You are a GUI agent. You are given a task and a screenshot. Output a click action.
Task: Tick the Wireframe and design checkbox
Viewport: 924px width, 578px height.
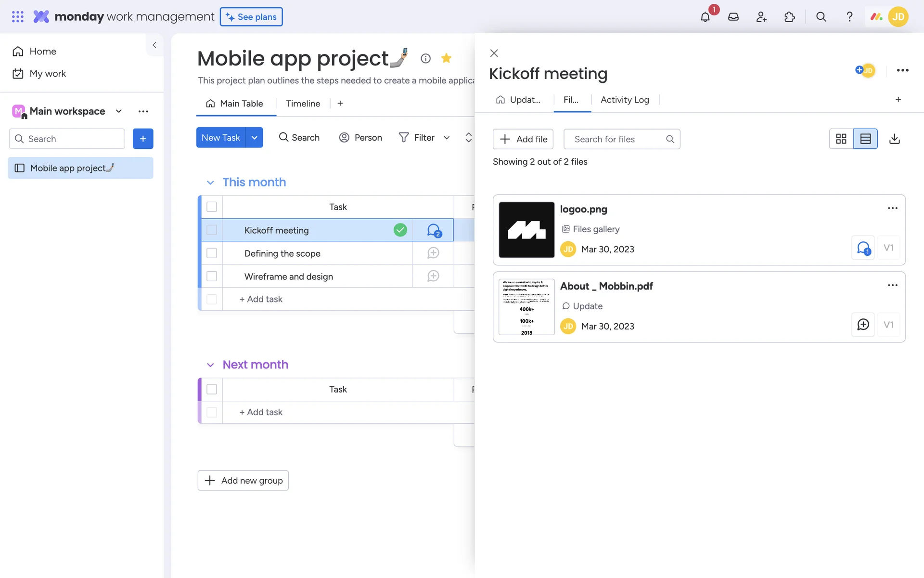pos(212,276)
